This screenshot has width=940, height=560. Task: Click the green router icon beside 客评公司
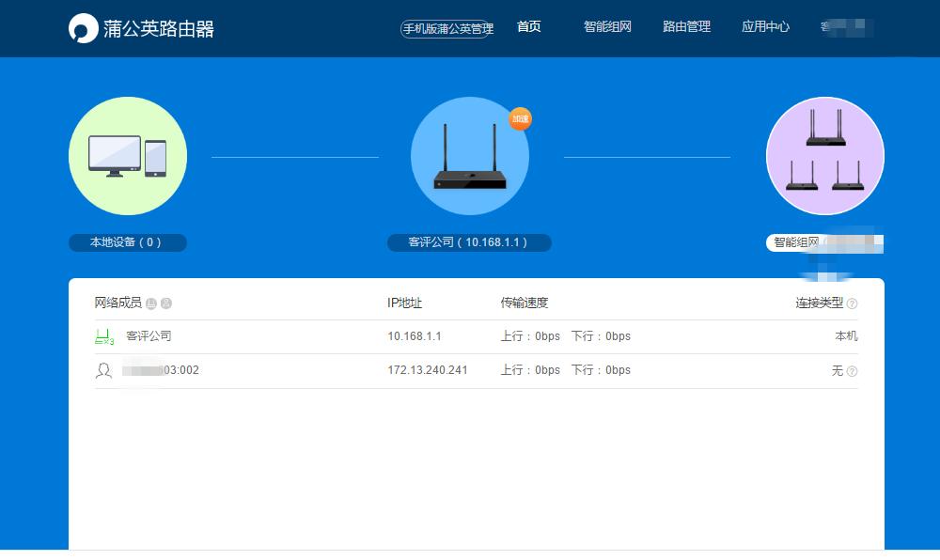105,335
